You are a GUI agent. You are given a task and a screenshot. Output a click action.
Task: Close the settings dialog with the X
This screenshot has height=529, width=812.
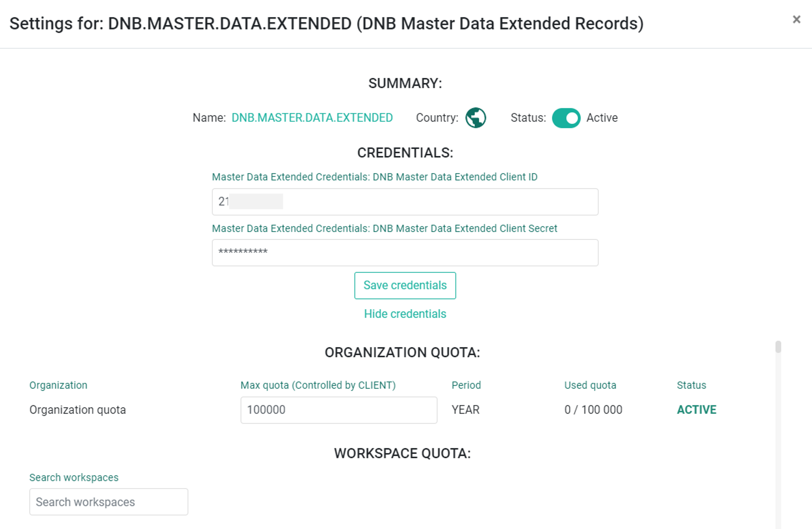click(x=796, y=19)
